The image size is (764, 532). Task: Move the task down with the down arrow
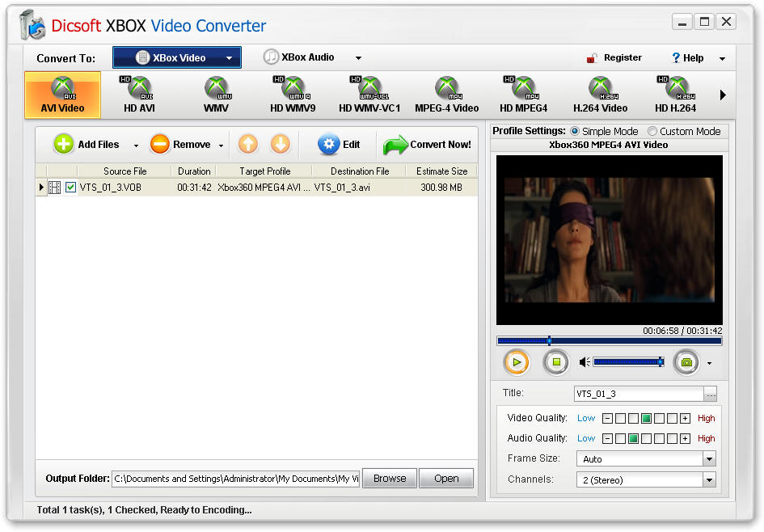[x=281, y=144]
